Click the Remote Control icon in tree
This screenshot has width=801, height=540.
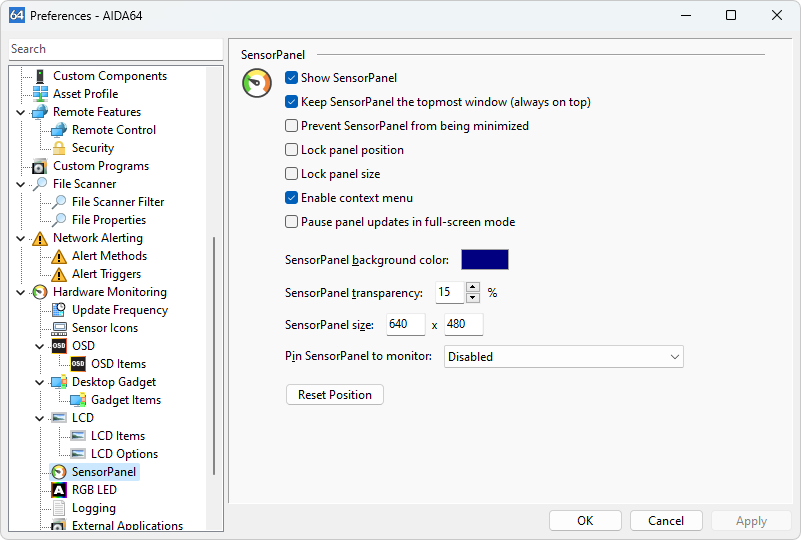tap(59, 130)
